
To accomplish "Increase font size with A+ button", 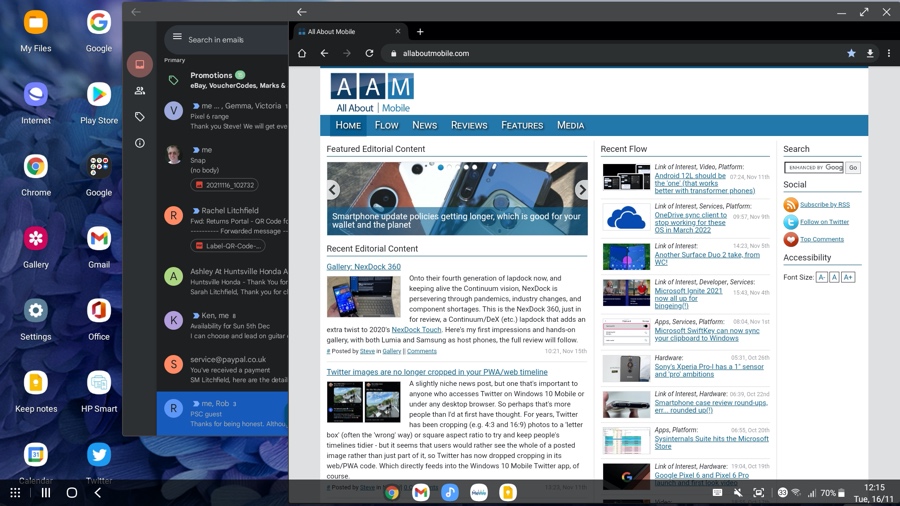I will (x=848, y=277).
